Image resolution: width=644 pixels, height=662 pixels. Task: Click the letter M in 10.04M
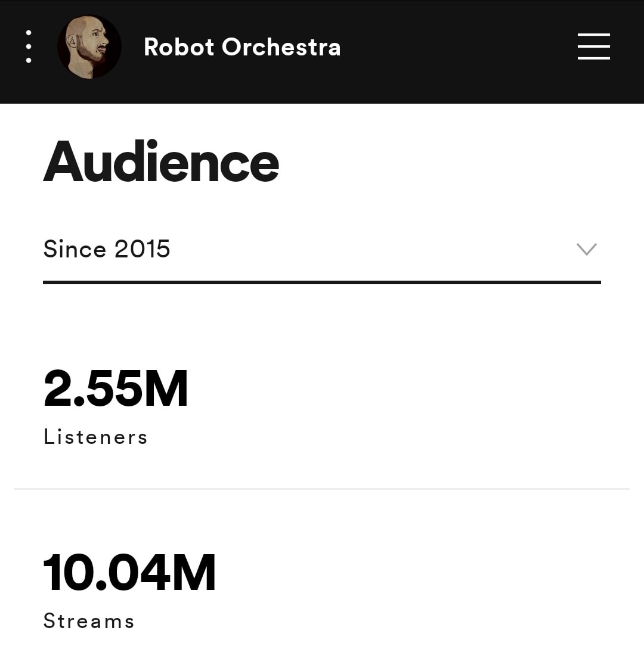pyautogui.click(x=194, y=573)
